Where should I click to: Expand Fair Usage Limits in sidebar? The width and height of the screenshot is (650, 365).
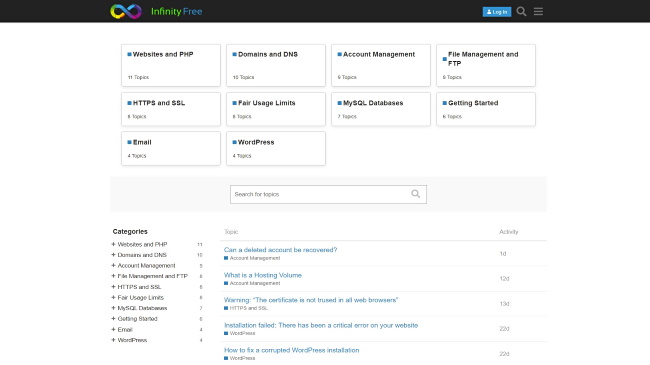[113, 297]
